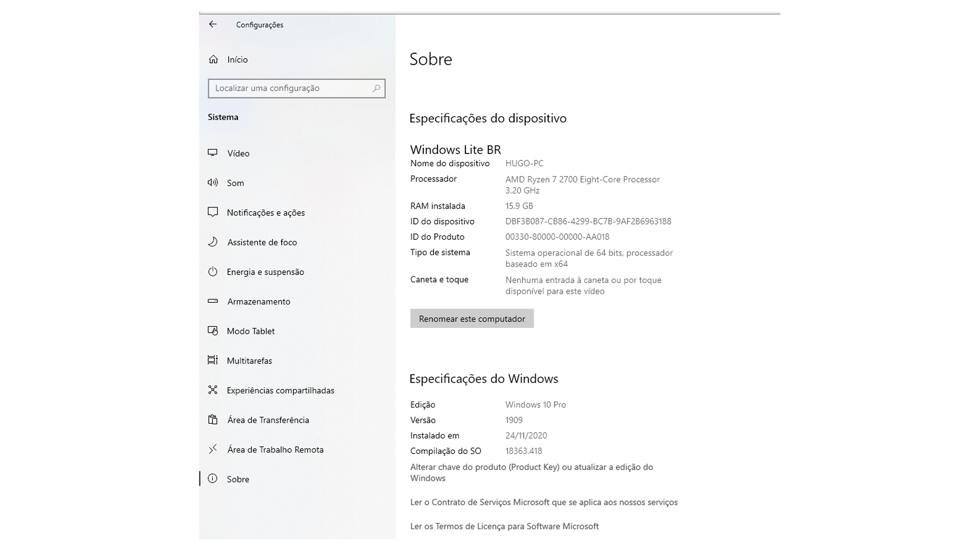Click the Windows Lite BR heading

[456, 149]
